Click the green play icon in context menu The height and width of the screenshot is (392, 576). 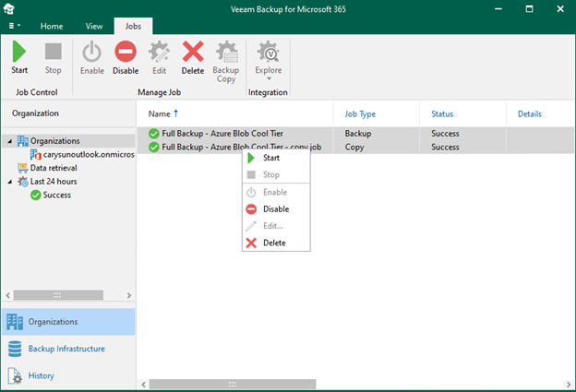click(251, 158)
